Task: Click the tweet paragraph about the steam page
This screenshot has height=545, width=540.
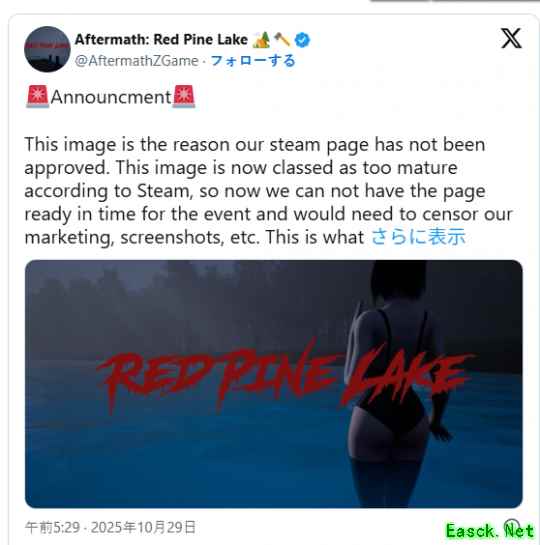Action: (x=269, y=191)
